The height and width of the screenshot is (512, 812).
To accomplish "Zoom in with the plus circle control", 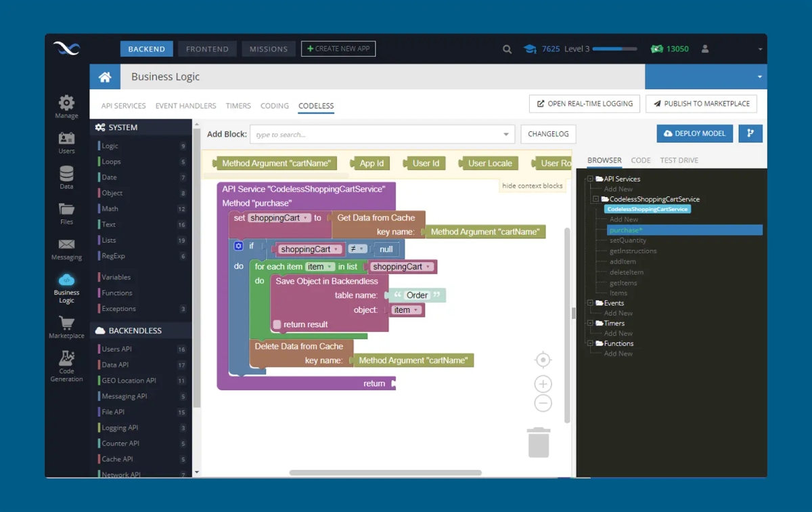I will (543, 384).
